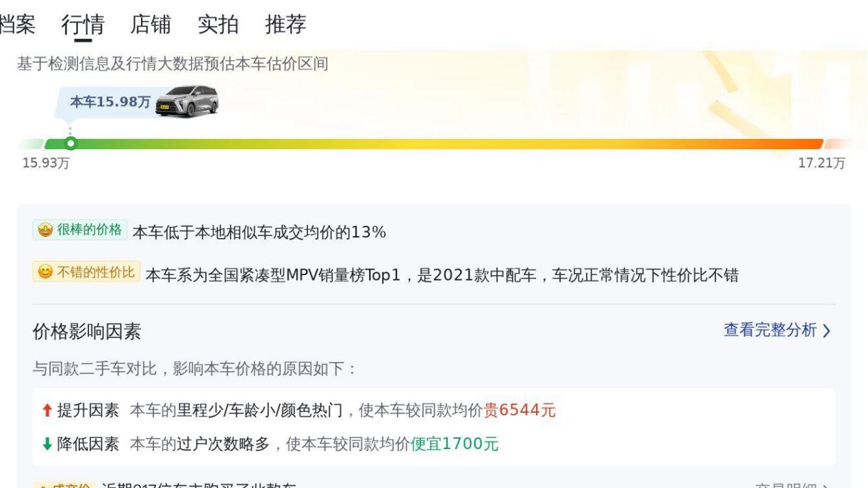This screenshot has width=868, height=488.
Task: Select the 推荐 tab
Action: (285, 25)
